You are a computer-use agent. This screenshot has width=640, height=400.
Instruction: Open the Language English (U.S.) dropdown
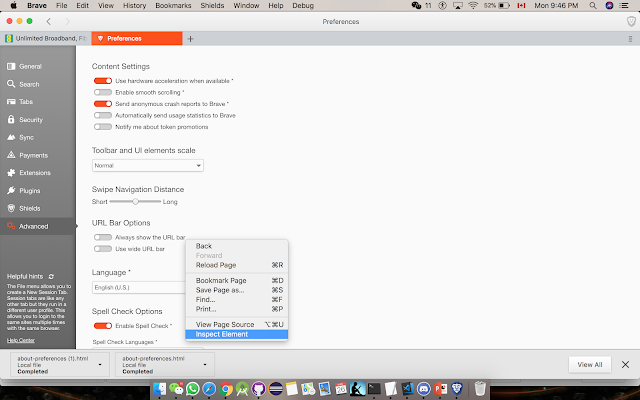pos(139,287)
